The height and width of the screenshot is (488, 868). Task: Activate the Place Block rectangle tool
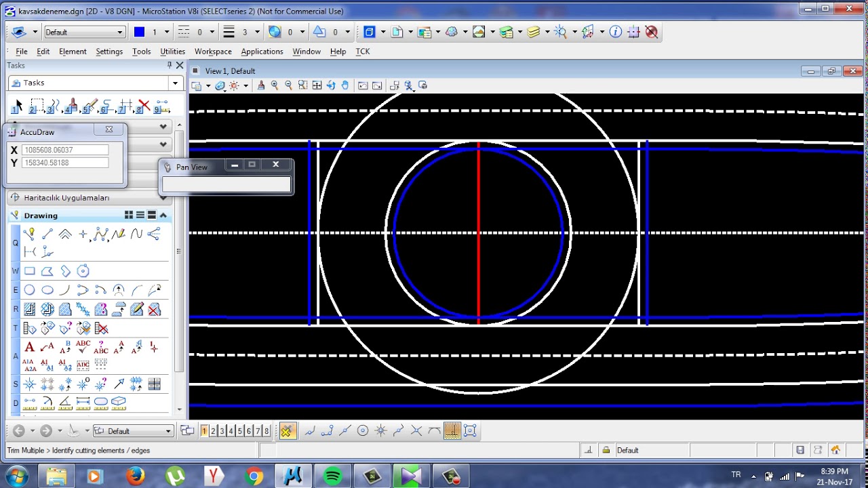(x=29, y=271)
